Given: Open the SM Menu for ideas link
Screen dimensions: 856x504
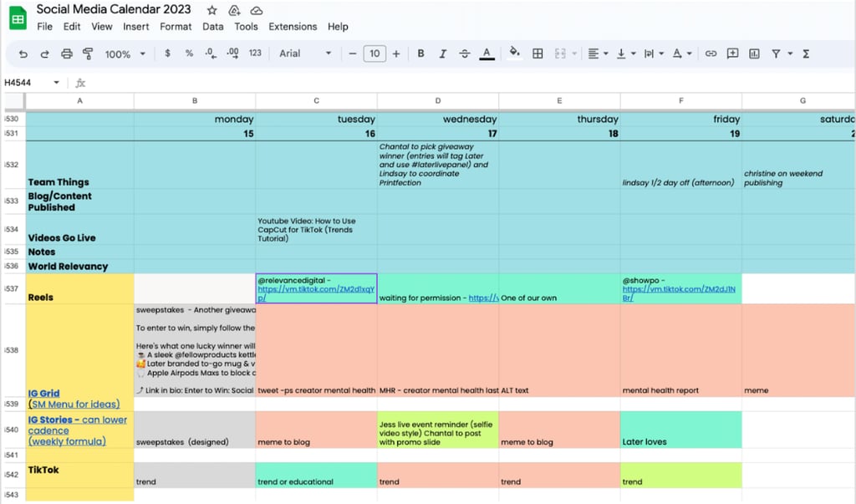Looking at the screenshot, I should (x=74, y=404).
